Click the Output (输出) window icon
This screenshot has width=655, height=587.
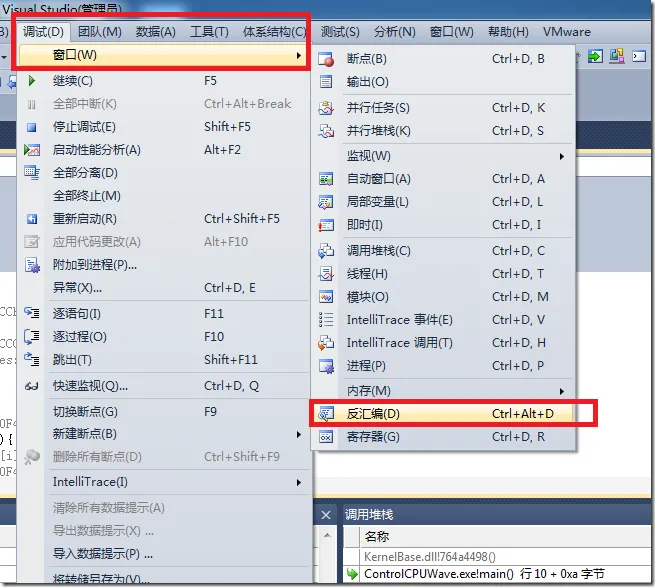click(x=326, y=82)
